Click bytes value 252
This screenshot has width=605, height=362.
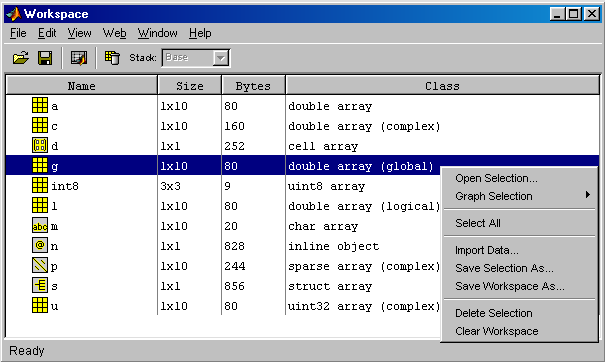click(234, 146)
